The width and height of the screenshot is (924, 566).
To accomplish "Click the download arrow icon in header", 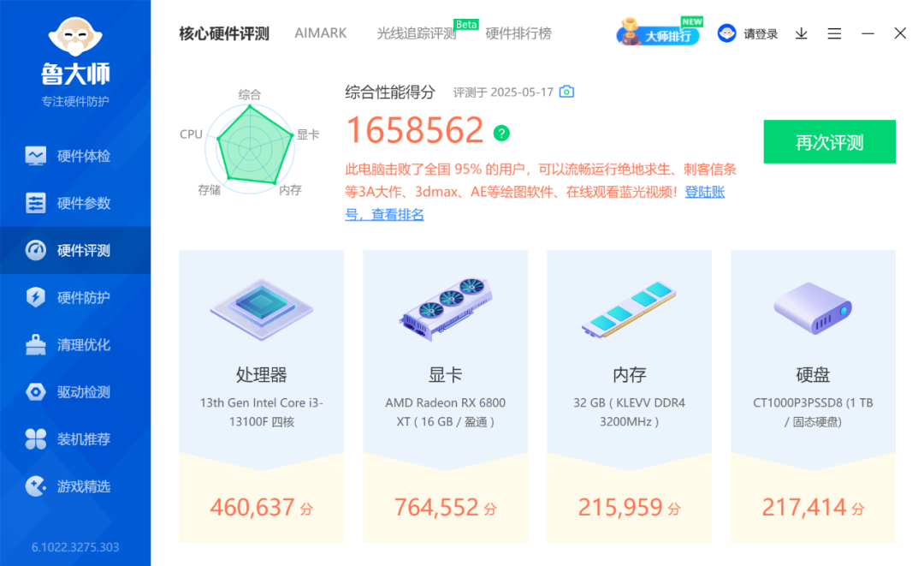I will coord(802,33).
